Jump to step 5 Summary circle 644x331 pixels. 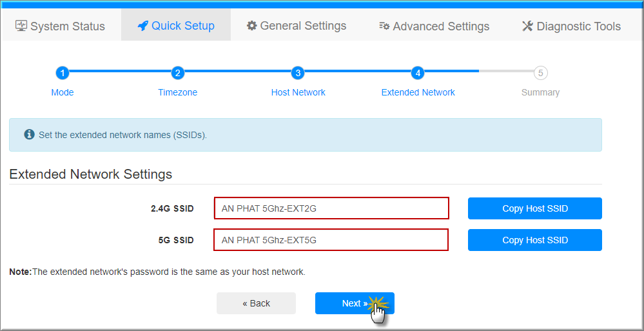pos(540,73)
